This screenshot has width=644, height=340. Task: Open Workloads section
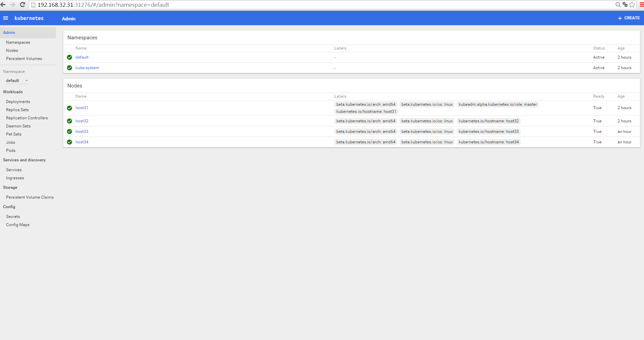click(13, 92)
